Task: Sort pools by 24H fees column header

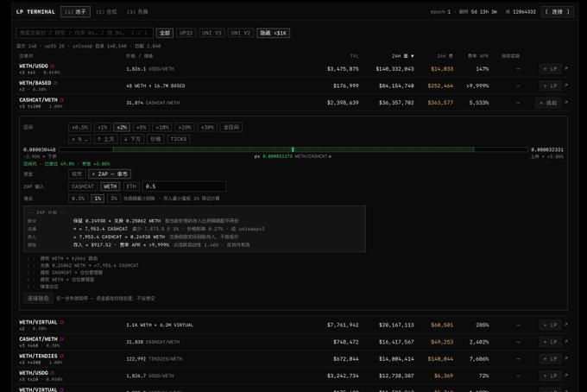Action: pyautogui.click(x=445, y=56)
